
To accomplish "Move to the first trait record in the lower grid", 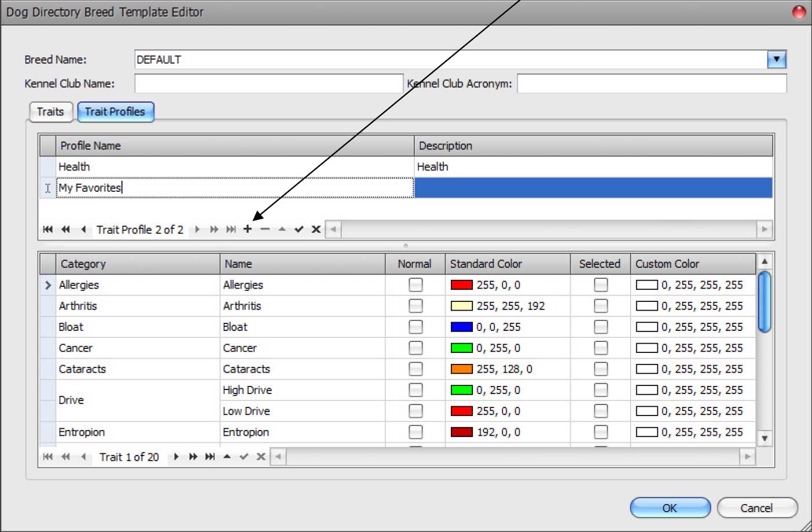I will (48, 457).
